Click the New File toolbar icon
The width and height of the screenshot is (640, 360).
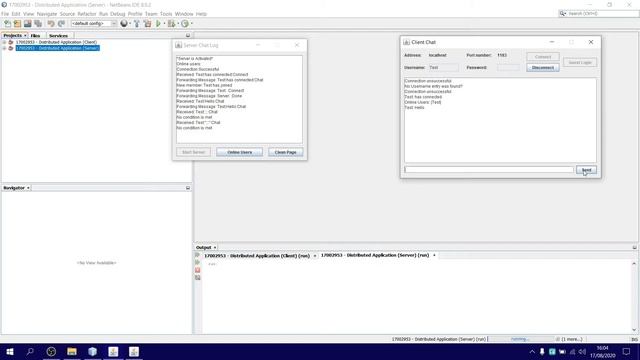coord(7,24)
